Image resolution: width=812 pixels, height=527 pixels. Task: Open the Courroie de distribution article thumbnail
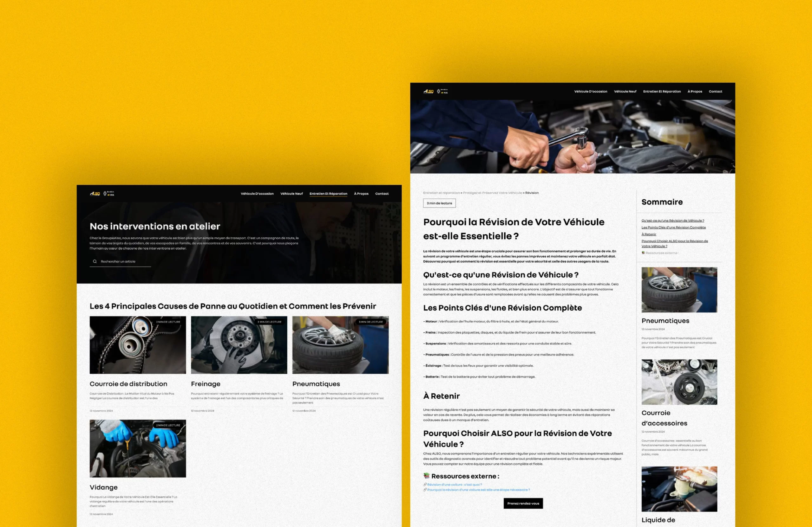click(137, 345)
